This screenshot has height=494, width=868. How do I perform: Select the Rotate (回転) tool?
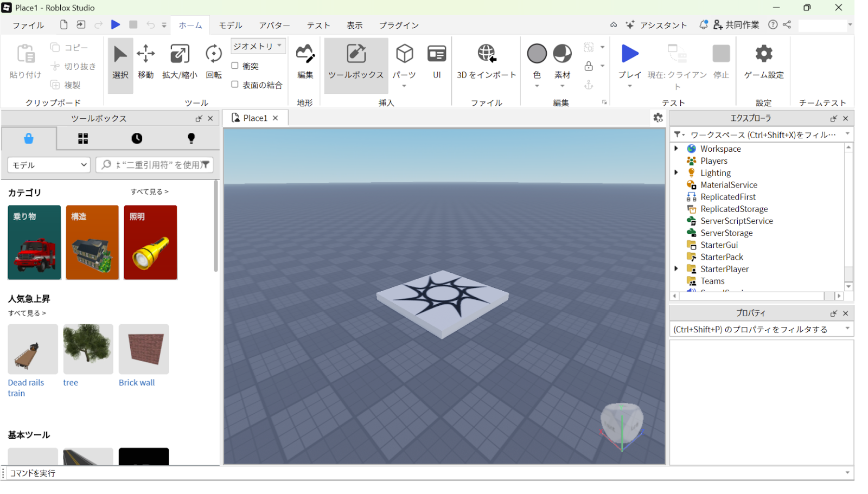coord(214,61)
